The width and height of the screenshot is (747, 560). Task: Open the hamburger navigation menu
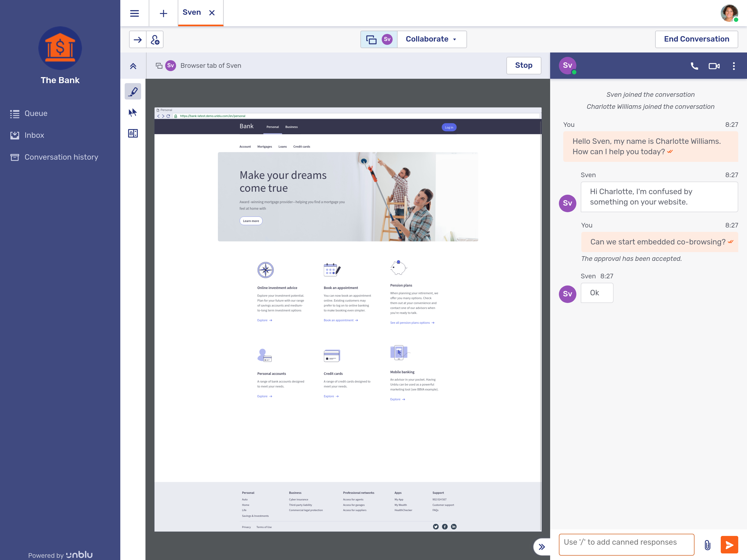135,13
